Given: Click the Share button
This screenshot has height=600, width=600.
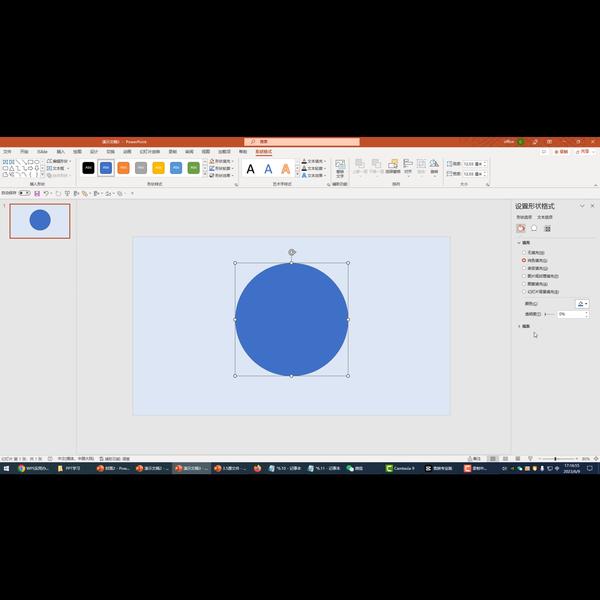Looking at the screenshot, I should click(585, 152).
